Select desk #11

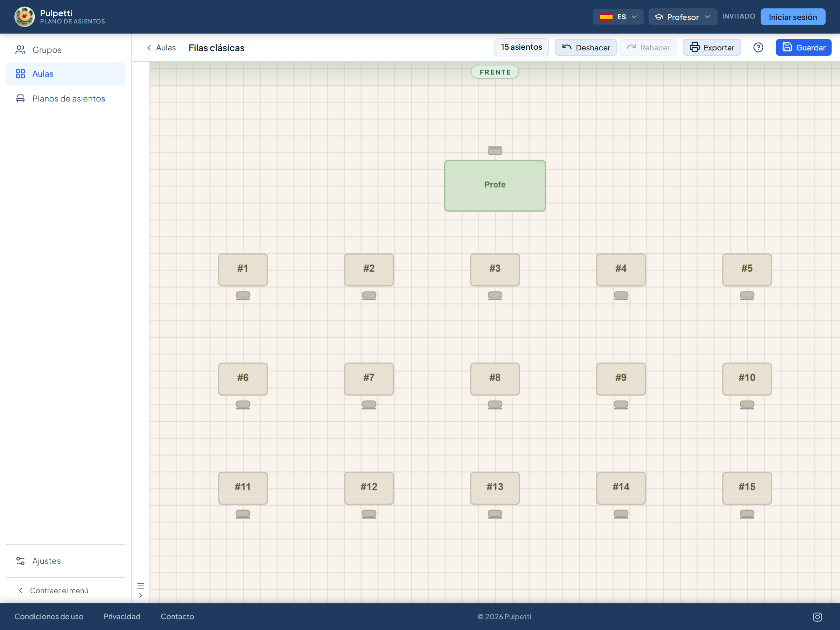pos(243,488)
